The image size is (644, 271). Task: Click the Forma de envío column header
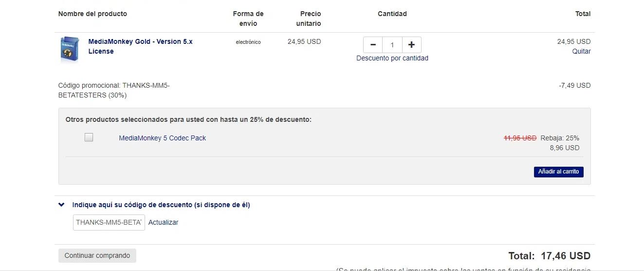[x=248, y=19]
